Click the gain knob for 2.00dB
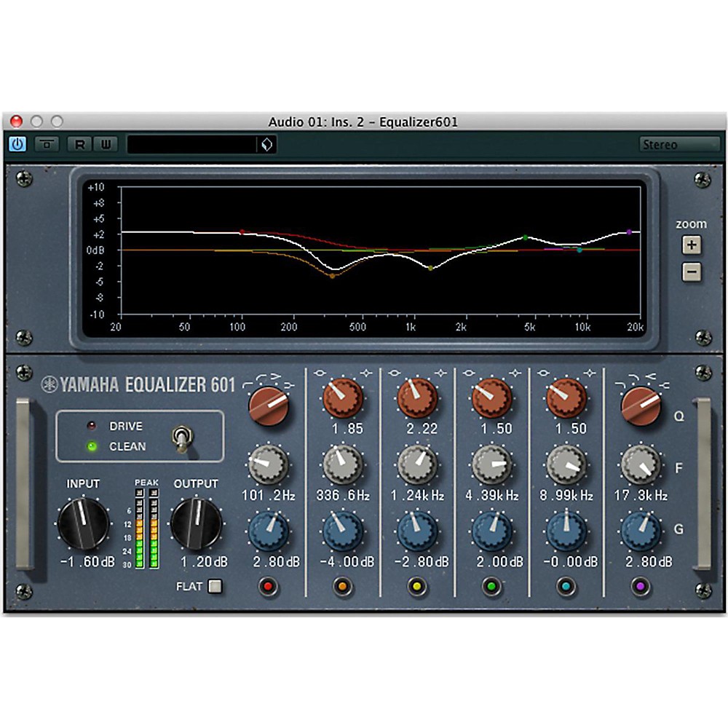The width and height of the screenshot is (728, 728). click(x=491, y=531)
